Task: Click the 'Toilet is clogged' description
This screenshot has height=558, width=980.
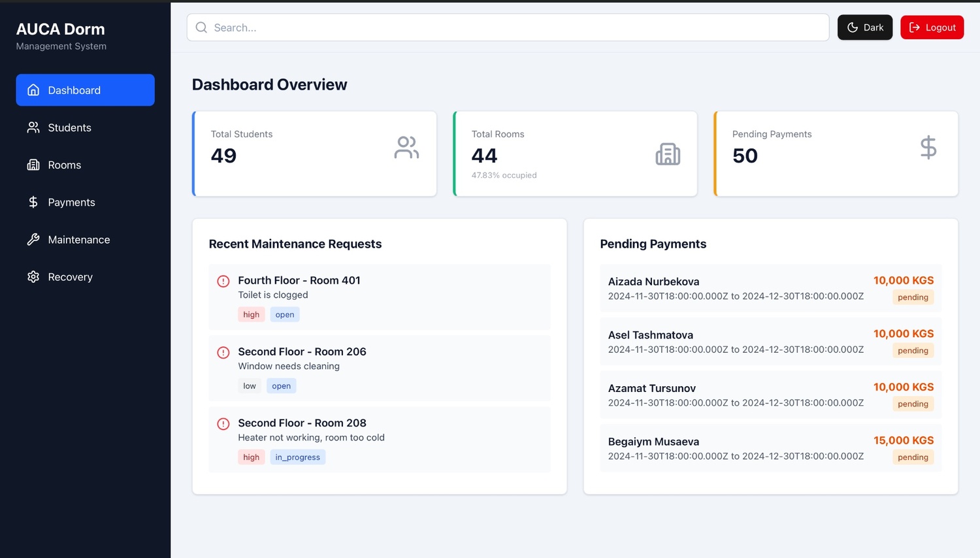Action: 273,295
